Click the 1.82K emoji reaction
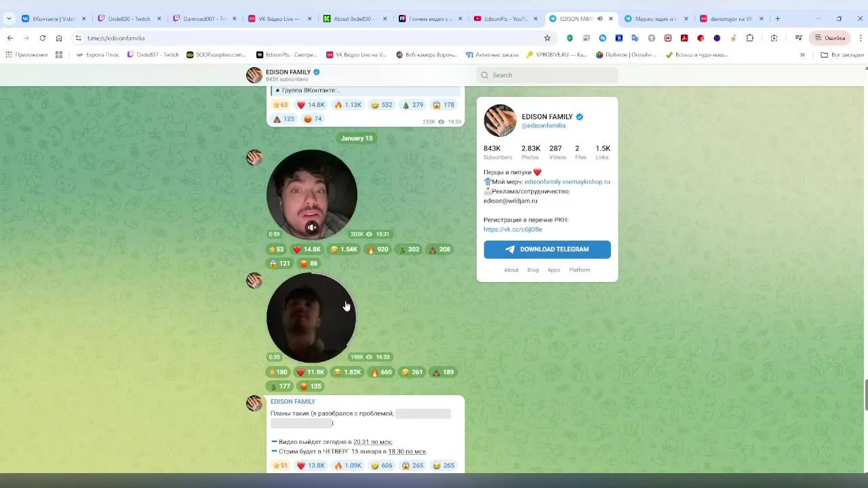Viewport: 868px width, 488px height. click(348, 372)
